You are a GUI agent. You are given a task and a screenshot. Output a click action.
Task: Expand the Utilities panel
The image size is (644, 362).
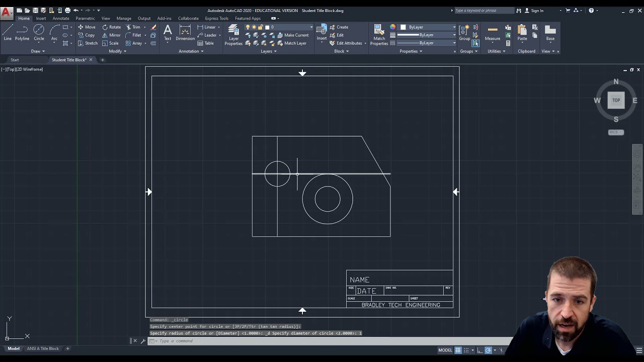click(x=497, y=51)
